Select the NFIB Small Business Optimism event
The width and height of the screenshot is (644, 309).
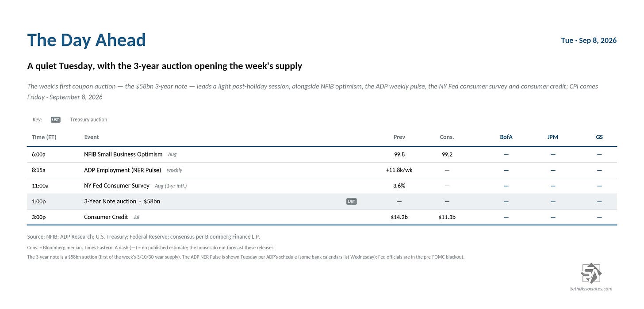coord(123,154)
